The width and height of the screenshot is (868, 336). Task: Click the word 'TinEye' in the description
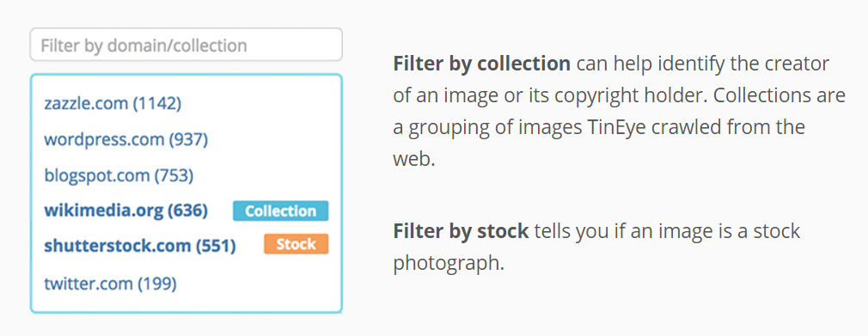click(x=615, y=127)
